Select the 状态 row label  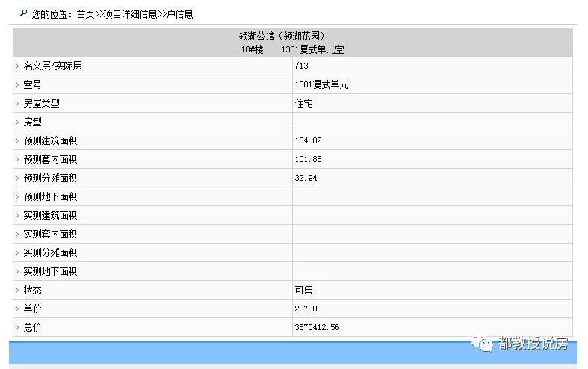[x=32, y=290]
